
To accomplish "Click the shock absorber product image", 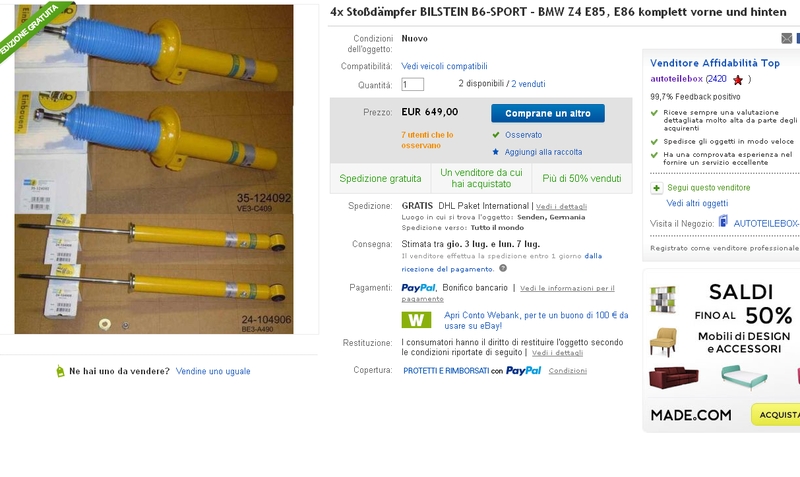I will (154, 169).
